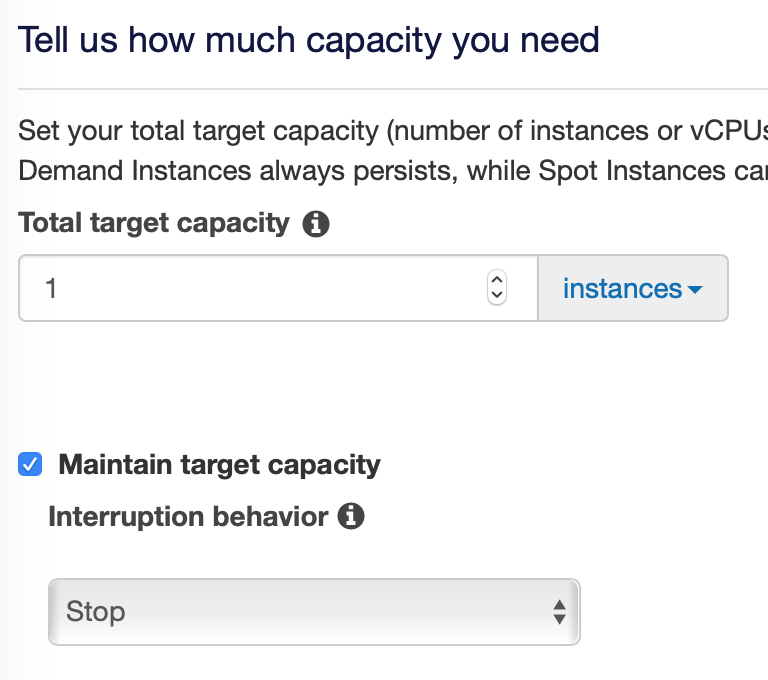Open the Total target capacity info icon
Screen dimensions: 768x680
316,224
